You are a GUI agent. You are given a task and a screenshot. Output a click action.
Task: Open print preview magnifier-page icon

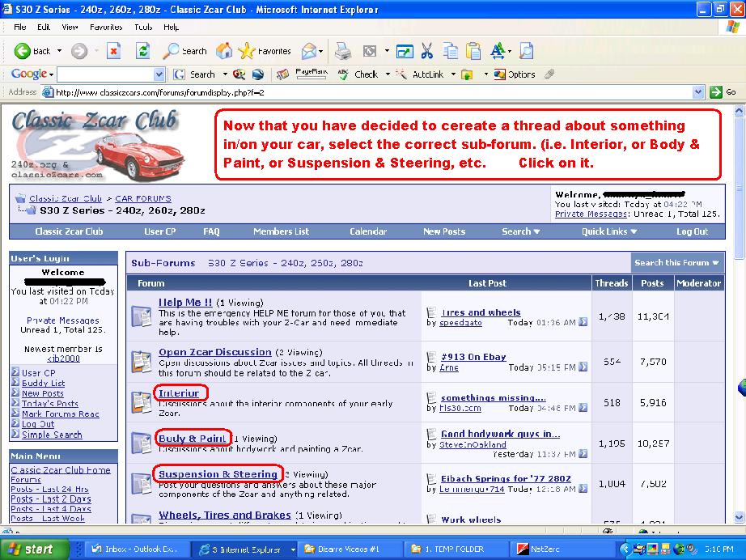tap(526, 50)
